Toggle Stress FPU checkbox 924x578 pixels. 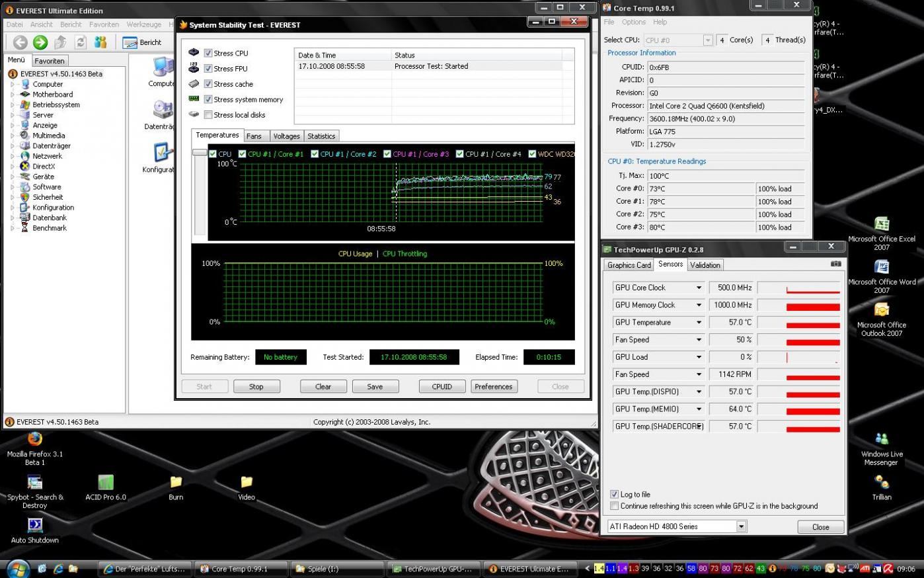click(x=208, y=68)
